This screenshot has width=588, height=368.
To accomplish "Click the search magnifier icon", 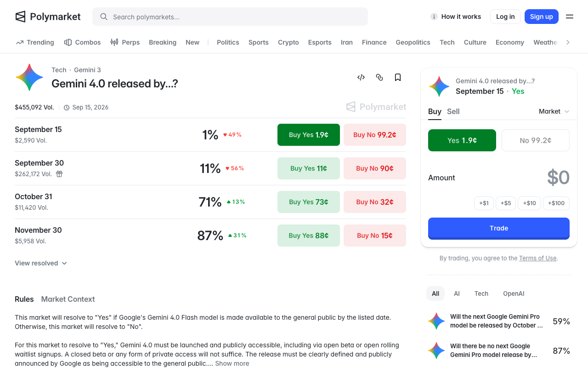I will [104, 17].
